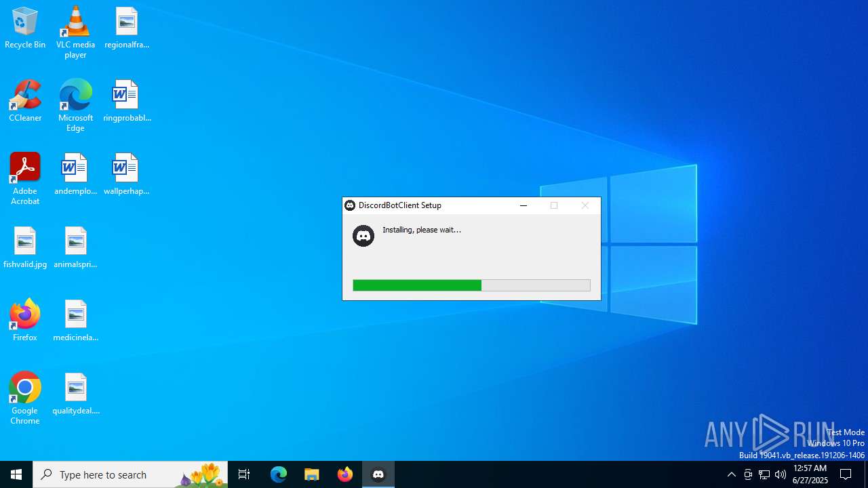The width and height of the screenshot is (868, 488).
Task: Open the Action Center notifications
Action: pos(846,474)
